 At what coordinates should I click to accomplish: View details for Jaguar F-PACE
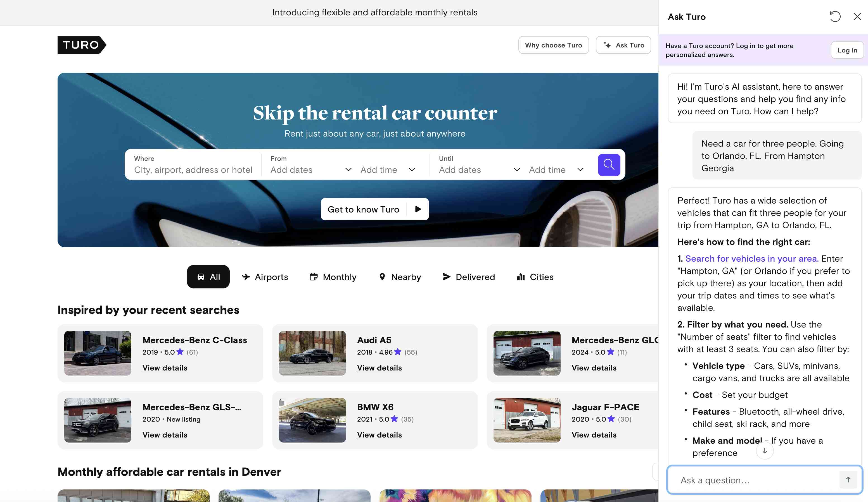click(x=594, y=435)
